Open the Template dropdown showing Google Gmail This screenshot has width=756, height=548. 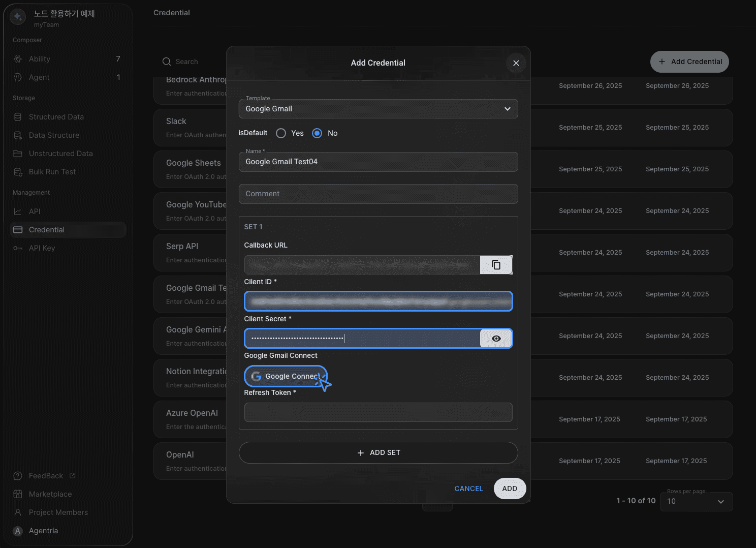point(379,109)
